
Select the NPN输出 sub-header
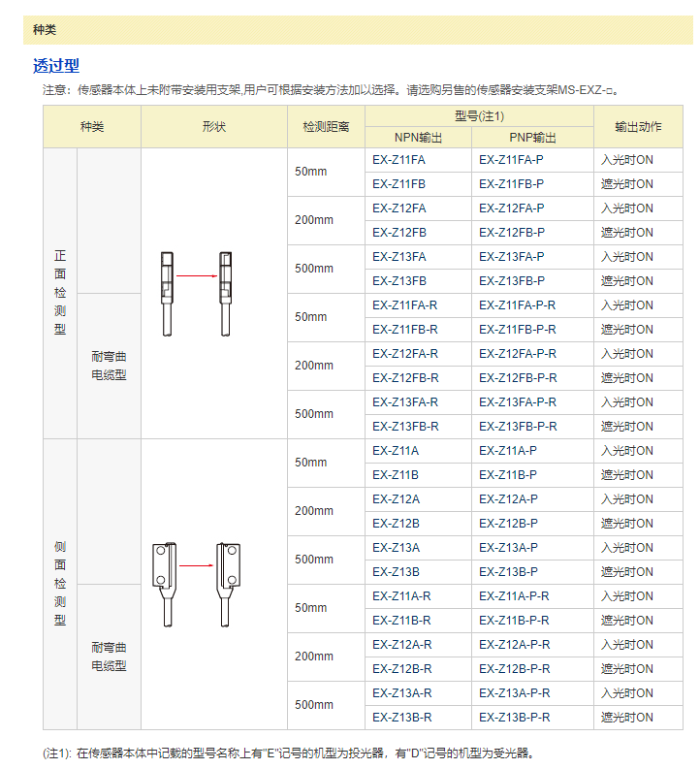pyautogui.click(x=419, y=138)
